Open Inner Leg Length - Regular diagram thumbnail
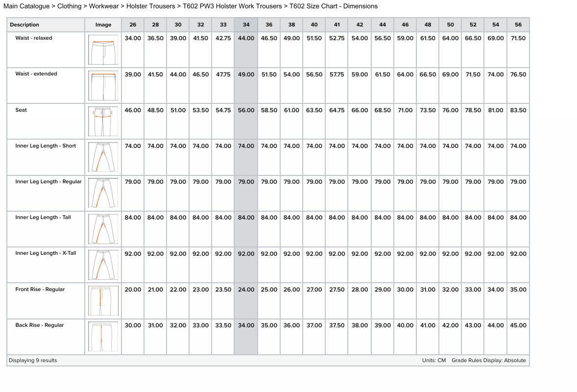Image resolution: width=577 pixels, height=392 pixels. [x=103, y=193]
